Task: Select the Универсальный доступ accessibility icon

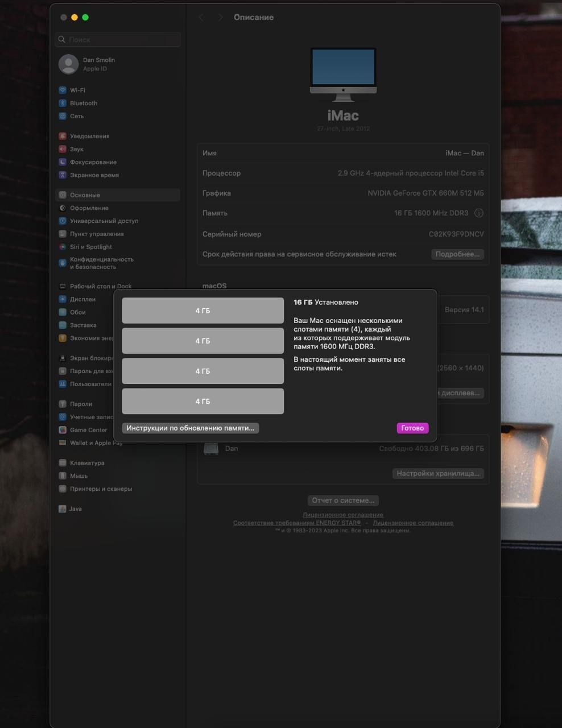Action: 63,221
